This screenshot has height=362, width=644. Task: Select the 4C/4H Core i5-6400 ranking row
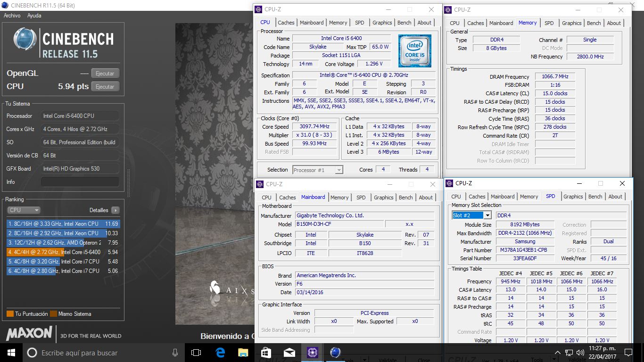tap(63, 252)
